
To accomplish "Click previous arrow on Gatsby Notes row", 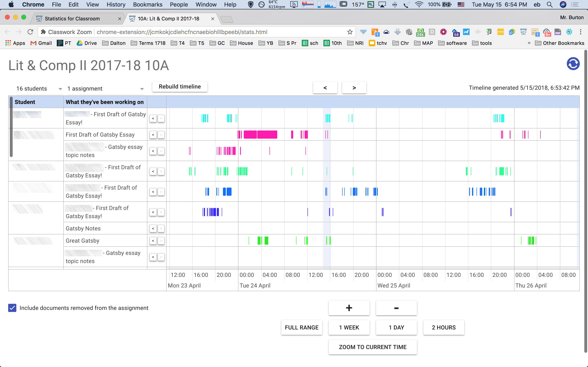I will pyautogui.click(x=153, y=228).
